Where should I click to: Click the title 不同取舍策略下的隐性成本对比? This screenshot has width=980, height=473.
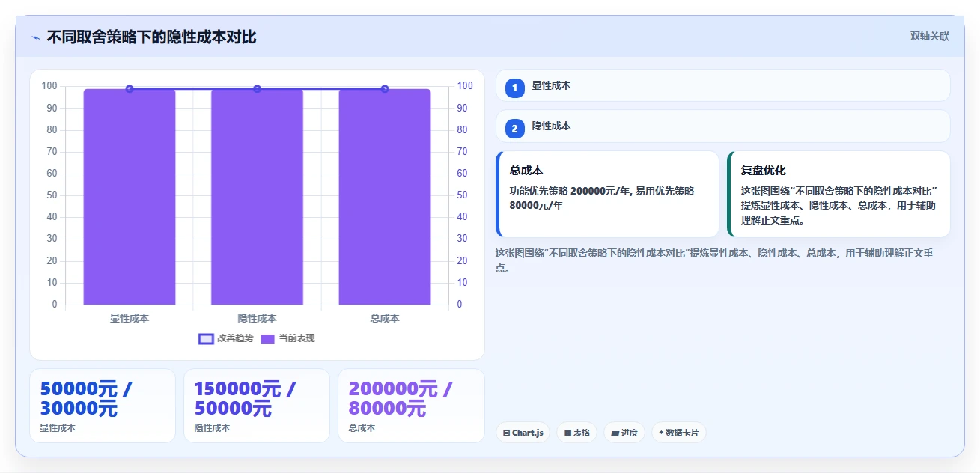151,37
